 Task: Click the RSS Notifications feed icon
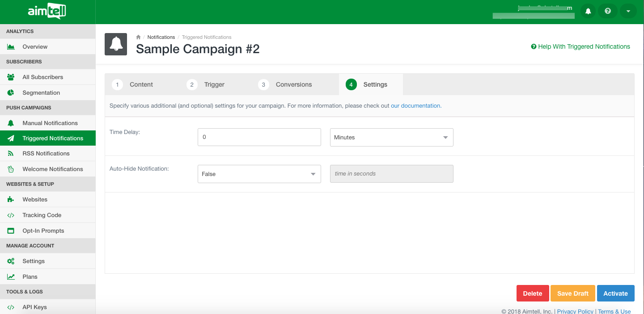coord(11,154)
